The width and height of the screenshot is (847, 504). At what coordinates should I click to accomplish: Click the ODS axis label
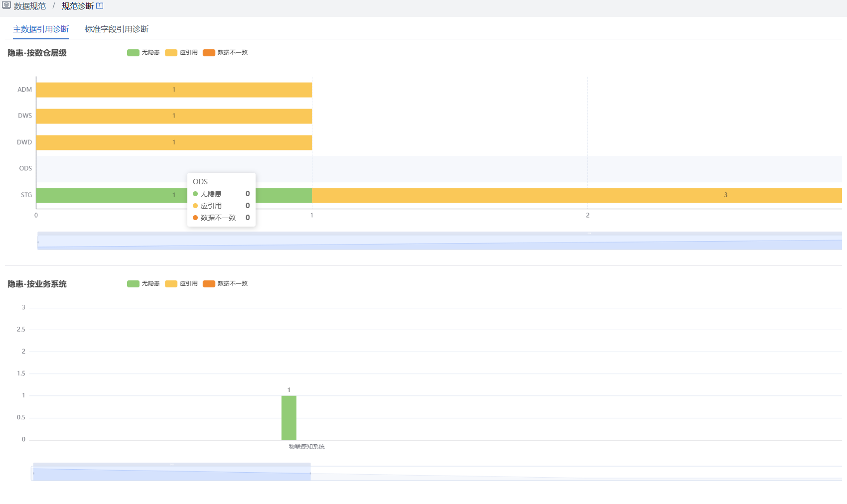click(25, 168)
